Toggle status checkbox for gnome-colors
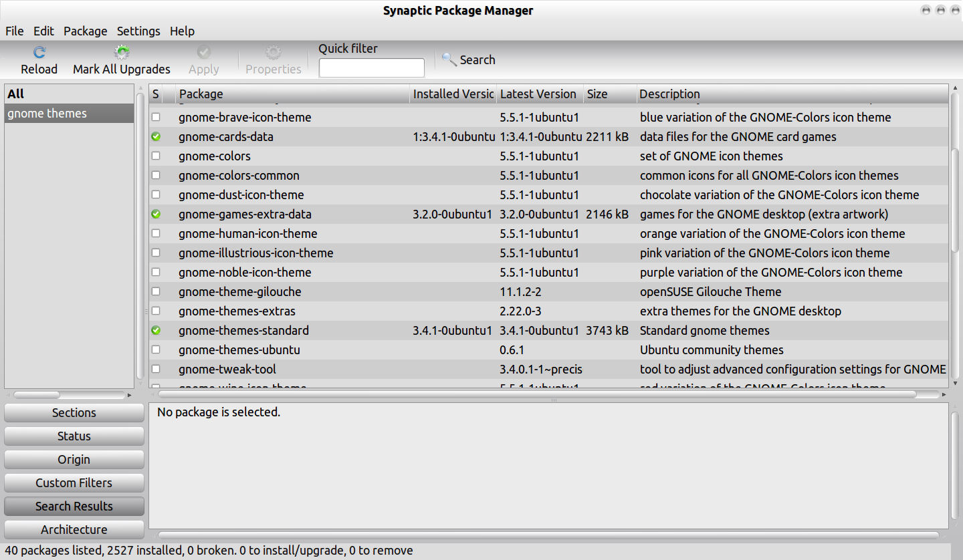This screenshot has height=560, width=963. click(156, 156)
